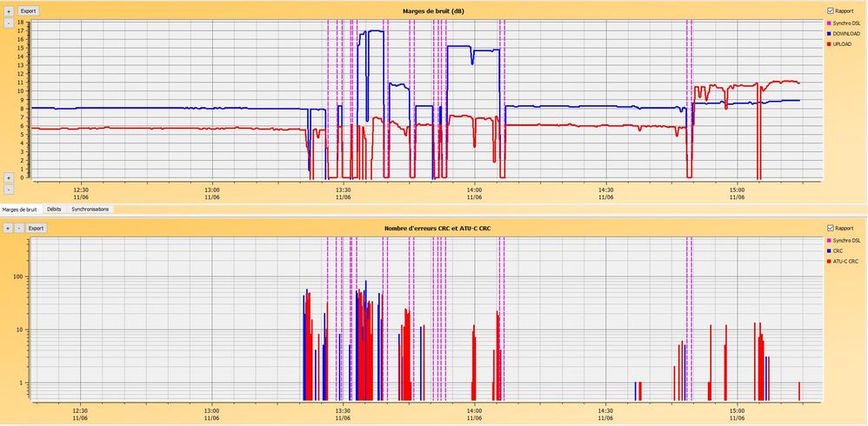Open the Synchronisations tab
868x426 pixels.
tap(90, 210)
